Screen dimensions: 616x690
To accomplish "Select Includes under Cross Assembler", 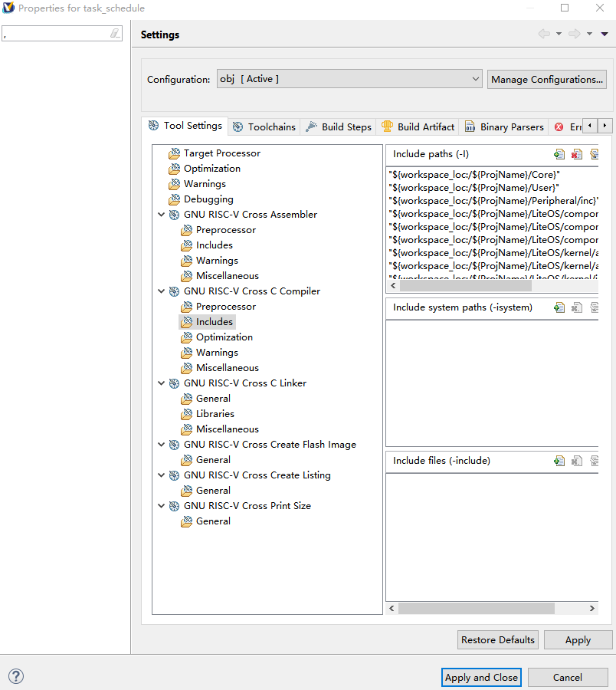I will click(x=207, y=245).
